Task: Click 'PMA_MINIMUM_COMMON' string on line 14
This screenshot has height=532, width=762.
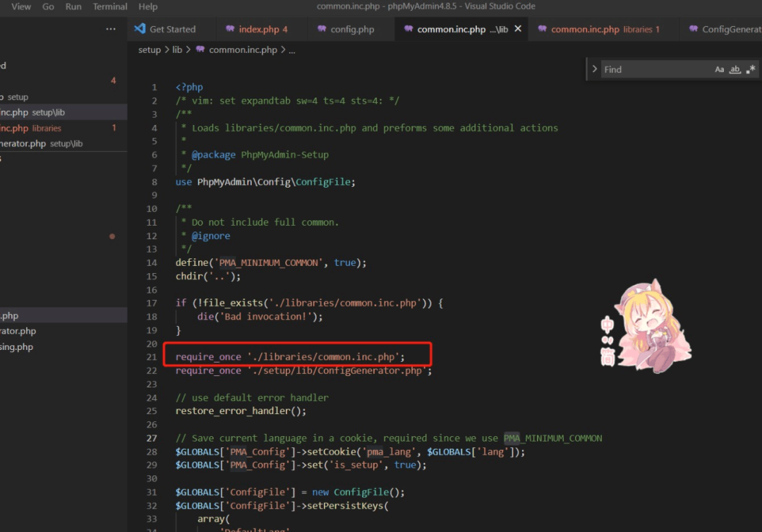Action: [x=269, y=263]
